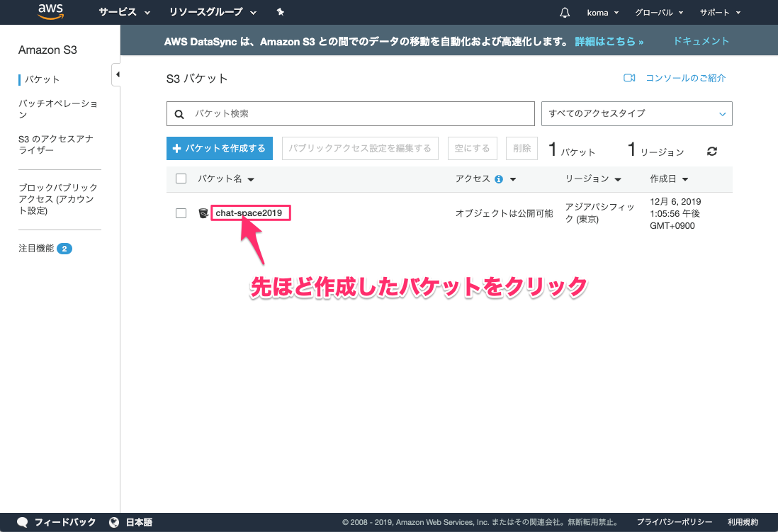The image size is (778, 532).
Task: Click the フィードバック speech bubble icon
Action: click(23, 522)
